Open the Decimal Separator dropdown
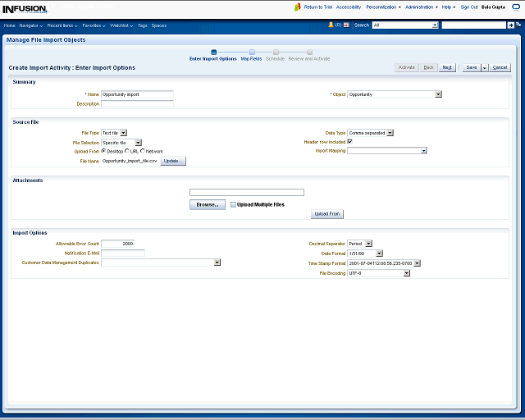The height and width of the screenshot is (420, 525). 368,244
